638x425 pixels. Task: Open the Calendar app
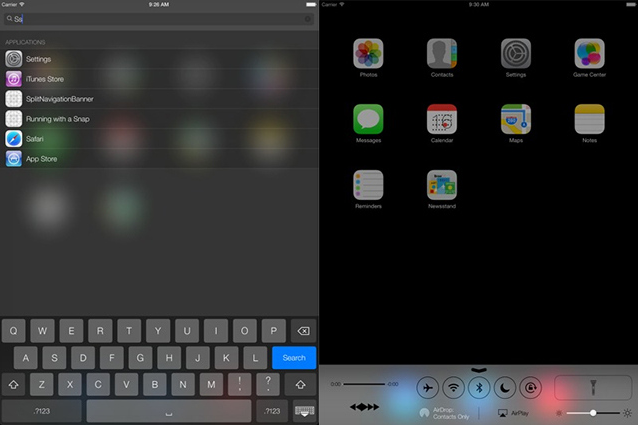[x=442, y=119]
